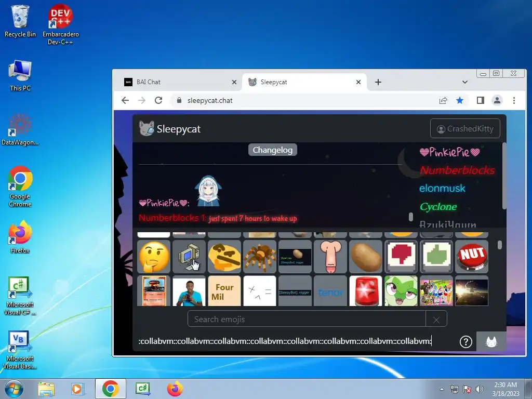The height and width of the screenshot is (399, 532).
Task: Open the help question mark icon
Action: point(465,342)
